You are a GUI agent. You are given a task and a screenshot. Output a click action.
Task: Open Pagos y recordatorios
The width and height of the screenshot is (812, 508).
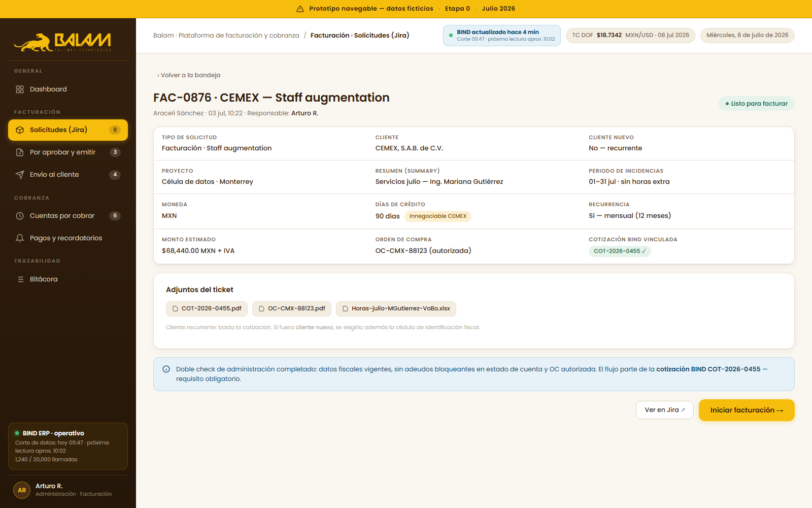68,238
